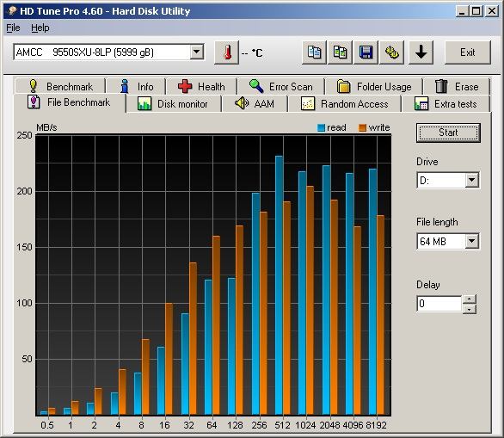Click the MB/s unit label
504x438 pixels.
(x=46, y=127)
